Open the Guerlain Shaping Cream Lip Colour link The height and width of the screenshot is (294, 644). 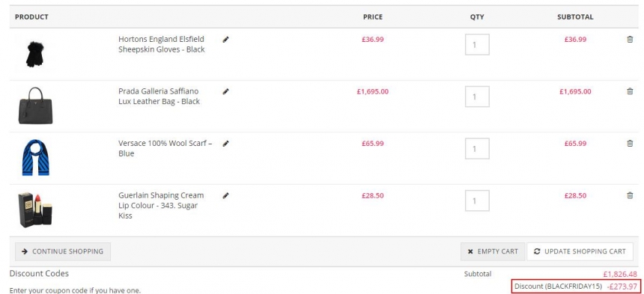161,206
